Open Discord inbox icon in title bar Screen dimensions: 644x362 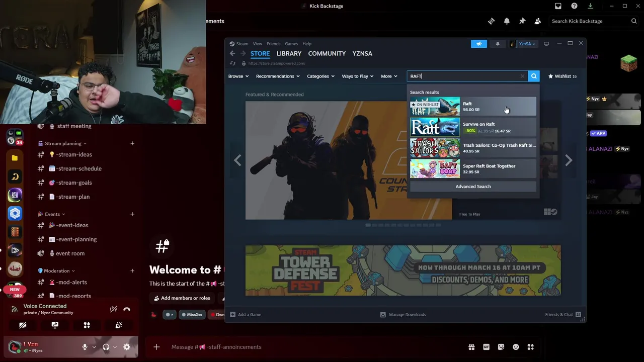558,6
